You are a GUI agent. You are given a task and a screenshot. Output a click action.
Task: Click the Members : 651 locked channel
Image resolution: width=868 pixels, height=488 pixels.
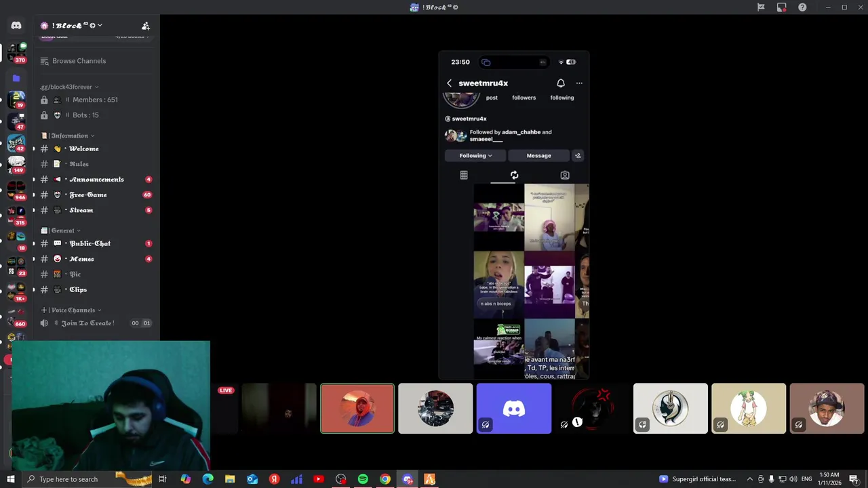click(x=96, y=100)
